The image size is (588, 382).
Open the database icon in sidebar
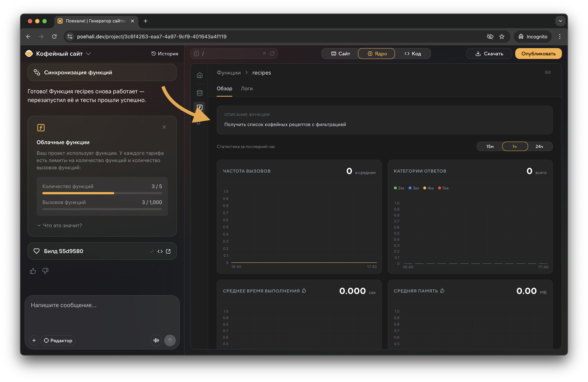pos(200,93)
